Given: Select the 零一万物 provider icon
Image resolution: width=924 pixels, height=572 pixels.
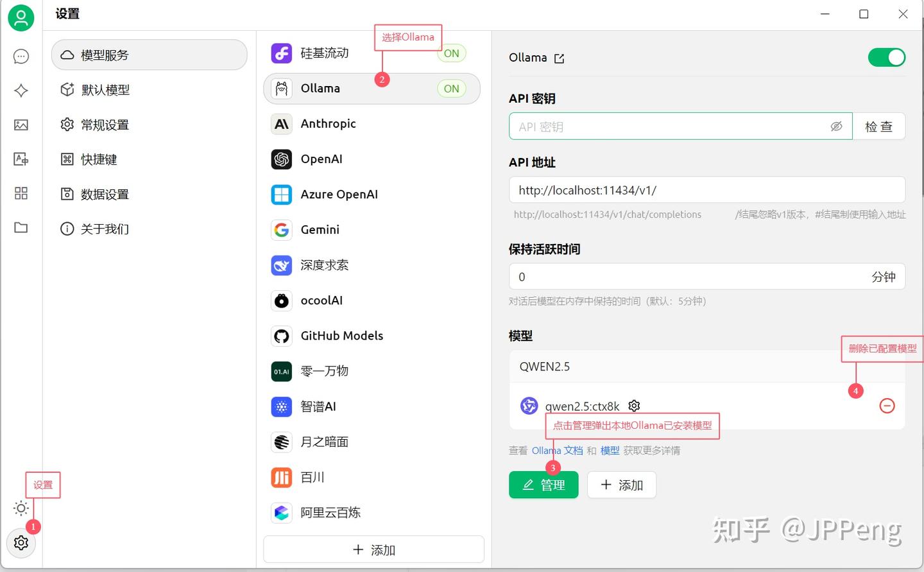Looking at the screenshot, I should tap(282, 371).
